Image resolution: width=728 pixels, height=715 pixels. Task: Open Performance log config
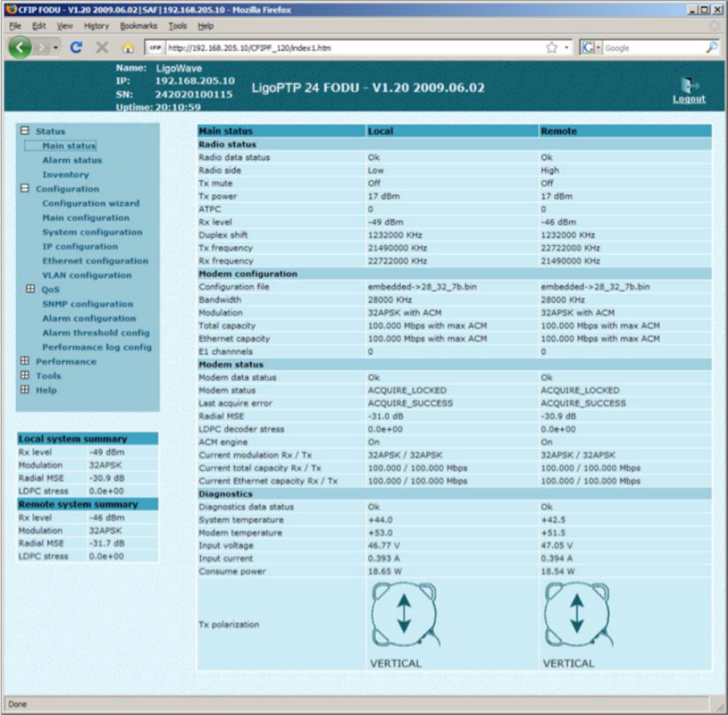(97, 348)
